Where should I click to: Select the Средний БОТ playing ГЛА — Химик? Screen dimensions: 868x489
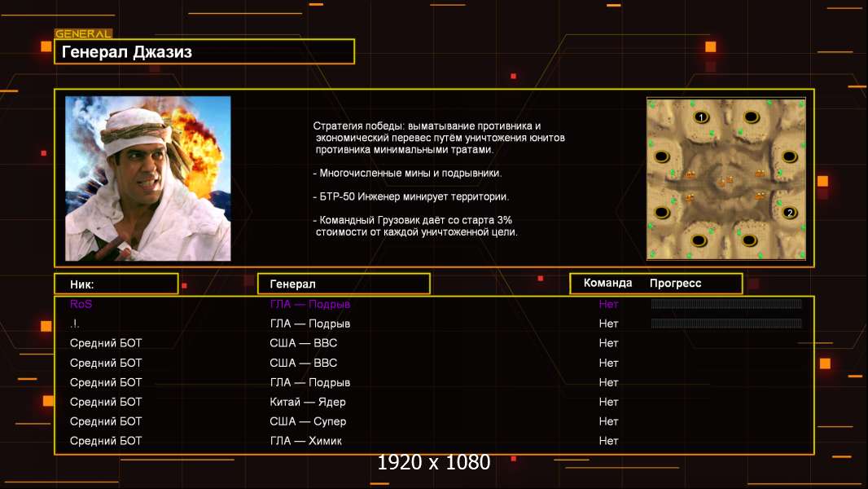106,441
